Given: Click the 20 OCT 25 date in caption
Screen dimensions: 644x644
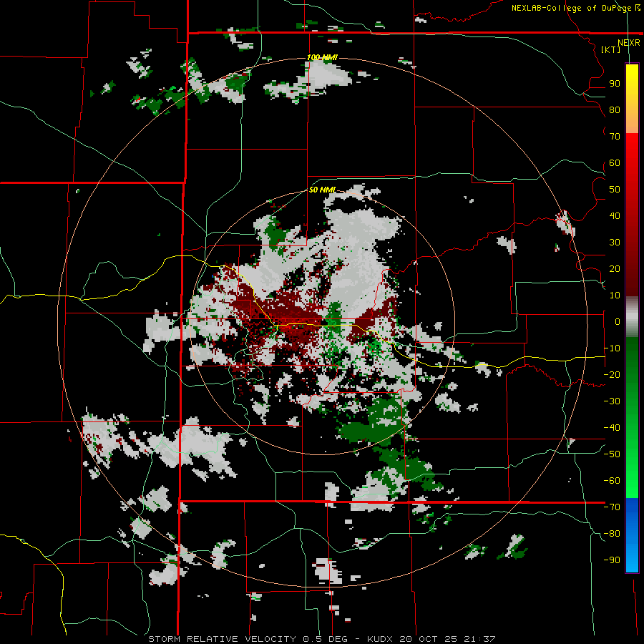Looking at the screenshot, I should [x=428, y=639].
